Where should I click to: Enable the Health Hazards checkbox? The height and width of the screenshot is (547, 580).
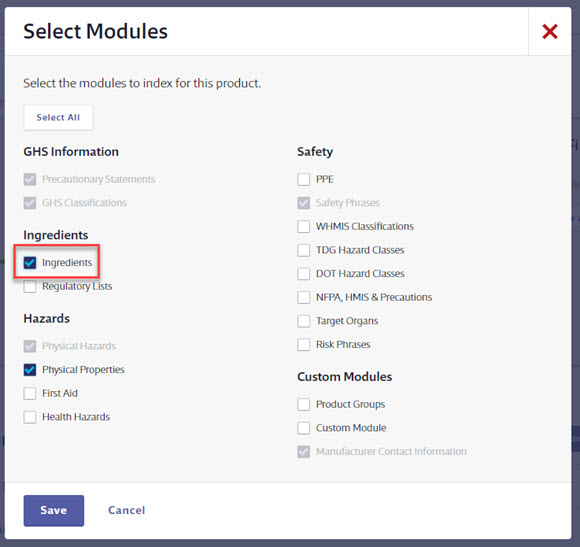click(30, 417)
